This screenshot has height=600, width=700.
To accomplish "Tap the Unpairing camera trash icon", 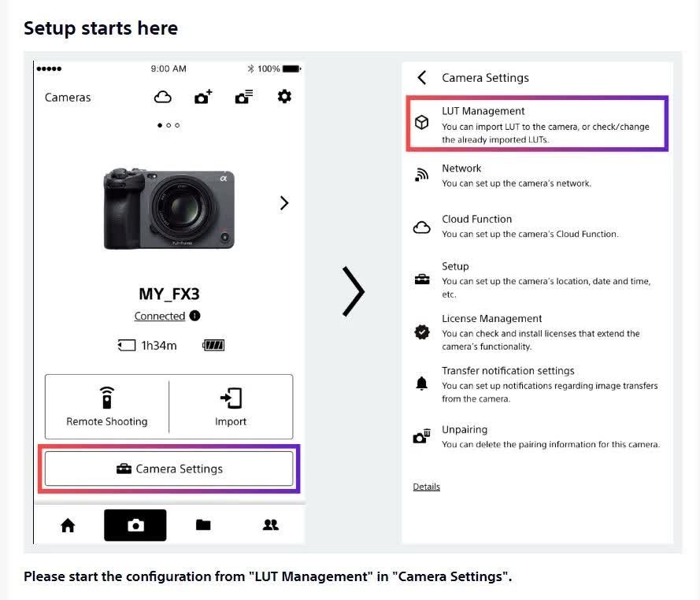I will (x=422, y=436).
